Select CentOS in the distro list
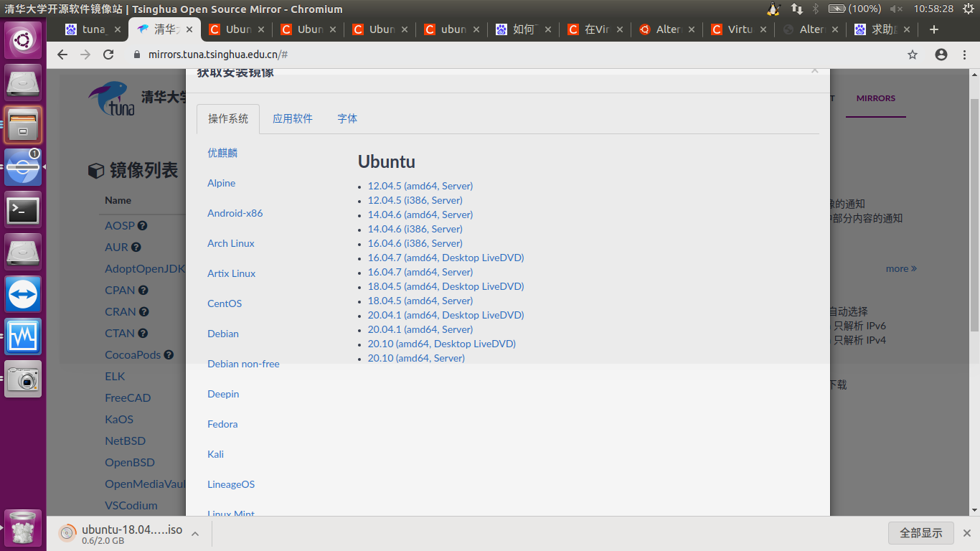 coord(225,303)
